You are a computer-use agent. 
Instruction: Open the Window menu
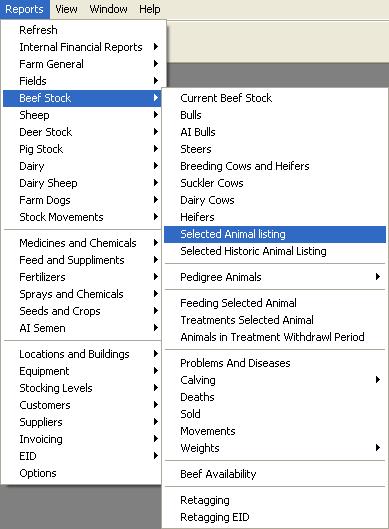pos(108,9)
